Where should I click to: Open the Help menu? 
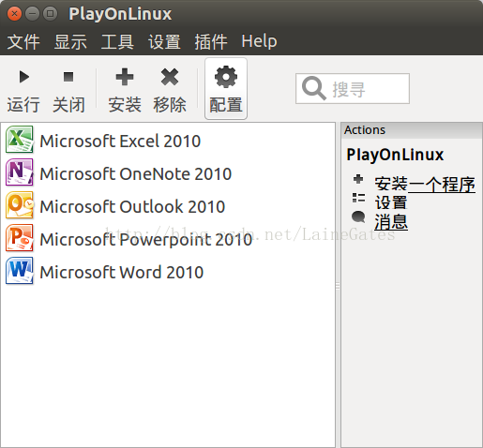click(259, 41)
